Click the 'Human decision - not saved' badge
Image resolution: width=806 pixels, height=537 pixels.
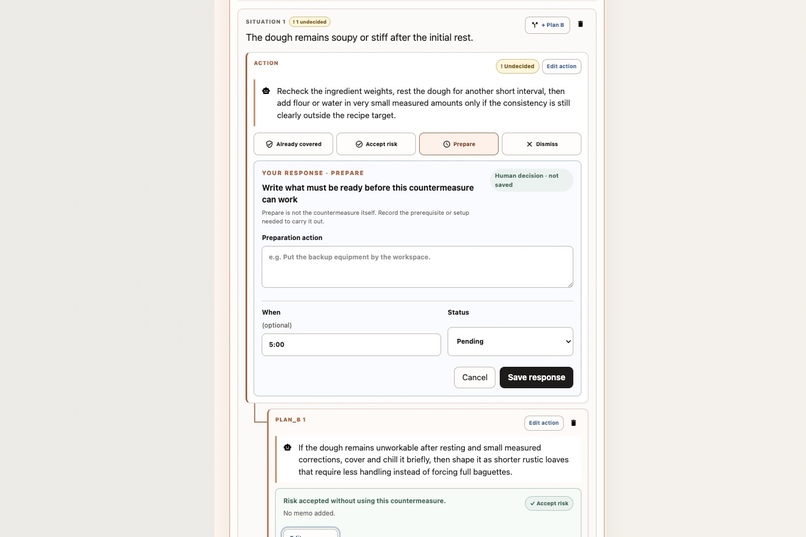click(x=531, y=180)
